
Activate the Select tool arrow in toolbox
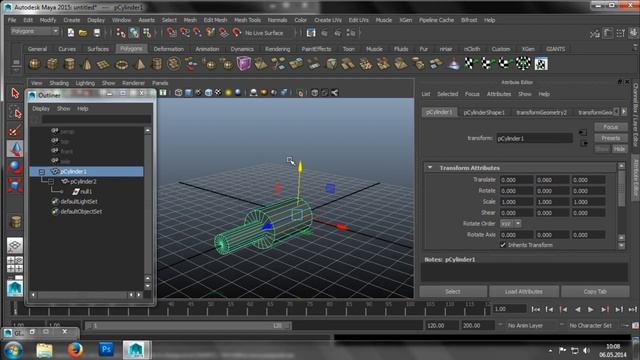(x=15, y=93)
